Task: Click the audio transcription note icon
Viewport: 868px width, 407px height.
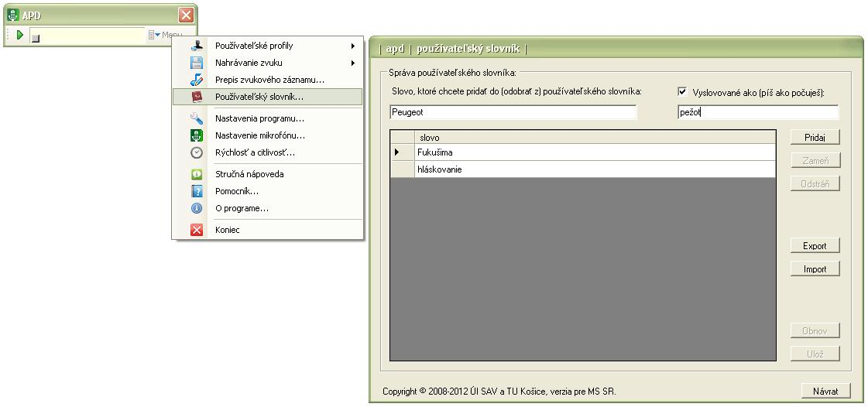Action: click(197, 80)
